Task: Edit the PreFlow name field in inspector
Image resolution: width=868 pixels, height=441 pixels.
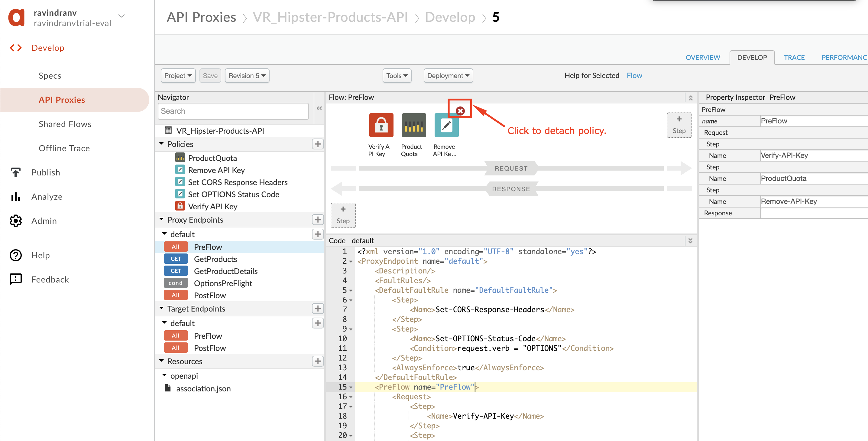Action: pos(814,121)
